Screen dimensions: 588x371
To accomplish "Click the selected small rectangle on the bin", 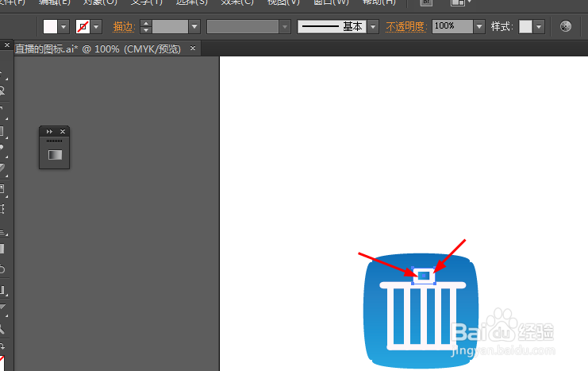I will pyautogui.click(x=424, y=276).
